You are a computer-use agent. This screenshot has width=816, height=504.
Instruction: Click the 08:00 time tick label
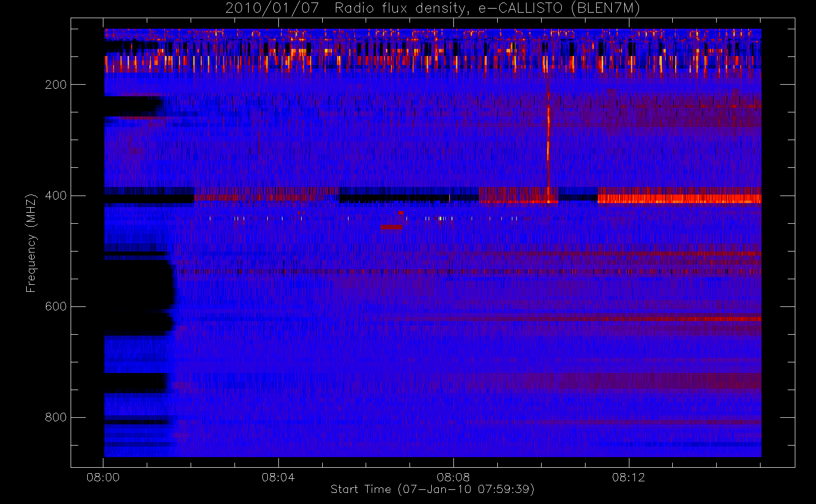coord(103,477)
